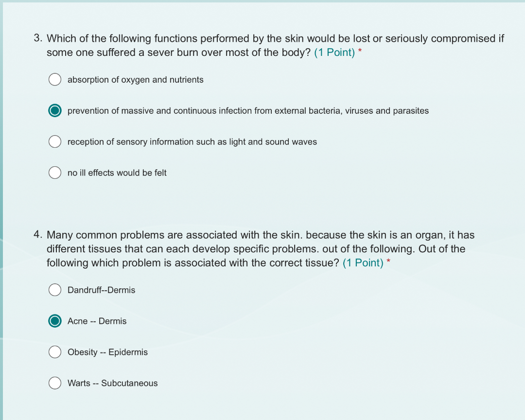Click the 'Dandruff--Dermis' option text
This screenshot has height=420, width=525.
point(102,290)
